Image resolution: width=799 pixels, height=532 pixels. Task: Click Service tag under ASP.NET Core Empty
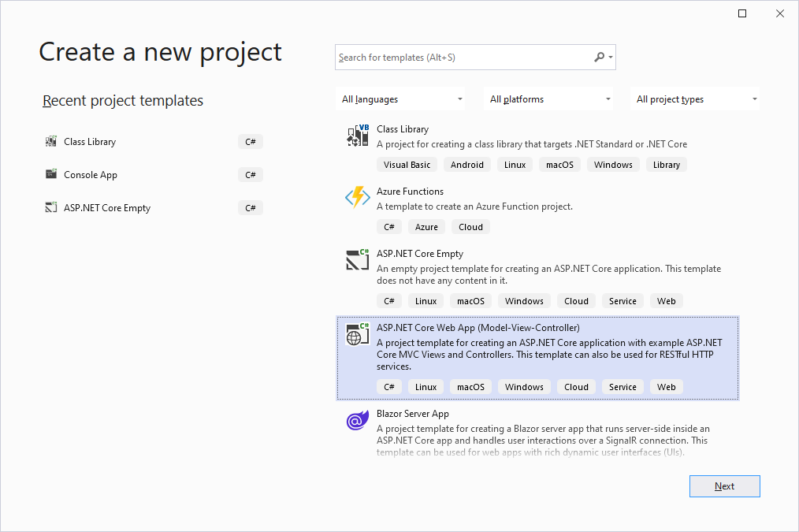(622, 300)
